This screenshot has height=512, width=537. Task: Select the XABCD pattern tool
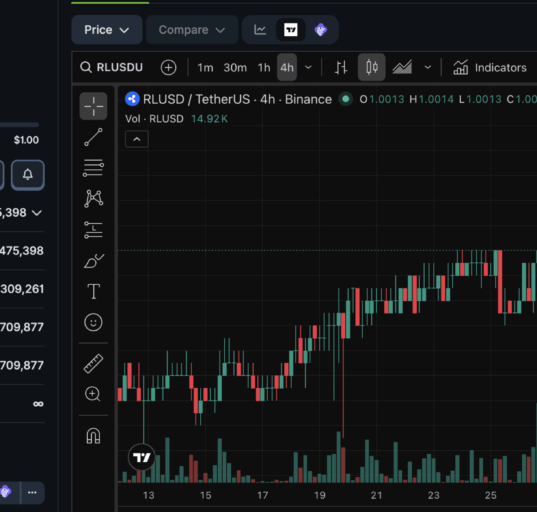(x=93, y=199)
